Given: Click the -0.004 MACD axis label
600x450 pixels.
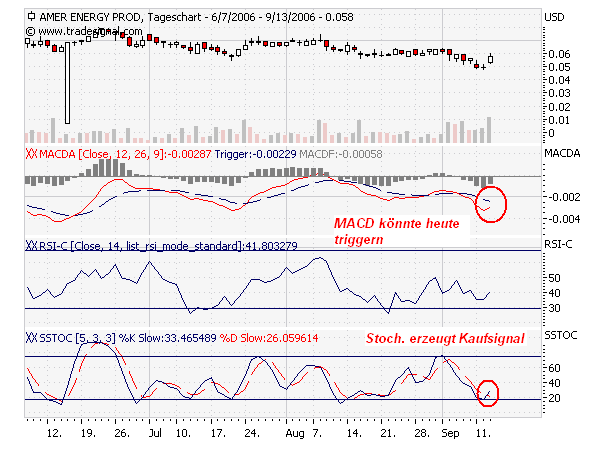Looking at the screenshot, I should pos(564,219).
